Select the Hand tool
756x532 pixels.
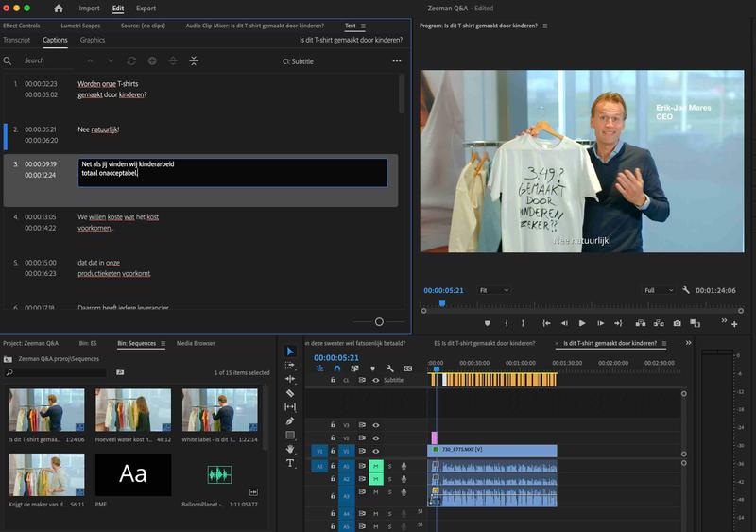tap(290, 449)
